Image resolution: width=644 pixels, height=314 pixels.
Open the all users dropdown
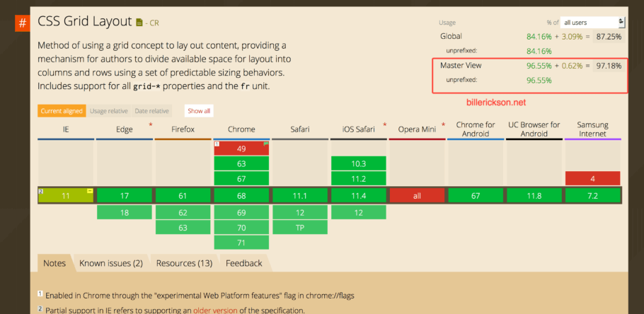click(x=592, y=23)
